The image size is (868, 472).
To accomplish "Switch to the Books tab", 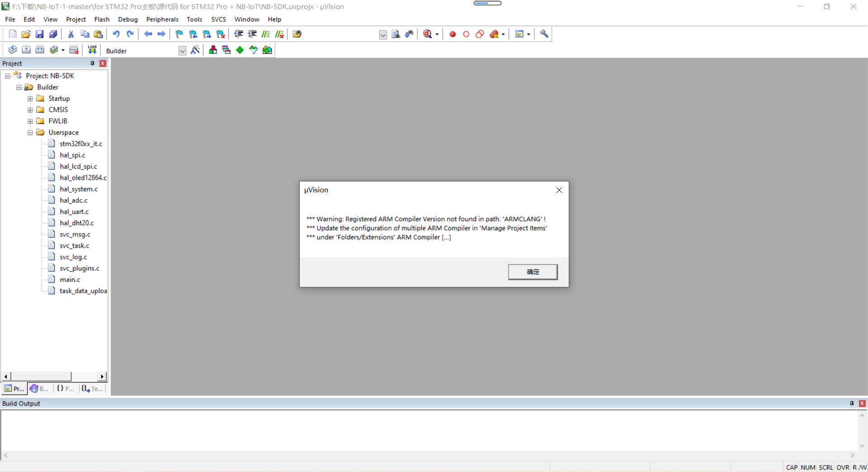I will click(x=39, y=389).
